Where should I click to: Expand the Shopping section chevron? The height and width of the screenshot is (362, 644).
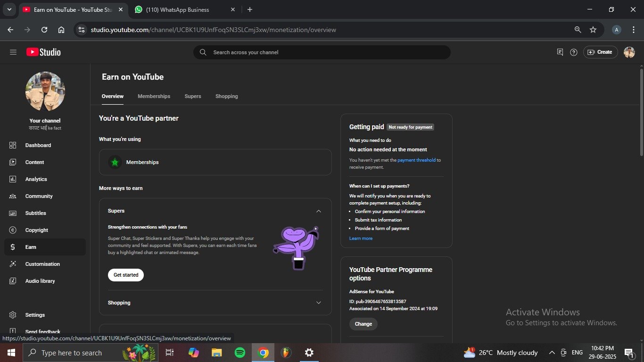click(x=319, y=303)
